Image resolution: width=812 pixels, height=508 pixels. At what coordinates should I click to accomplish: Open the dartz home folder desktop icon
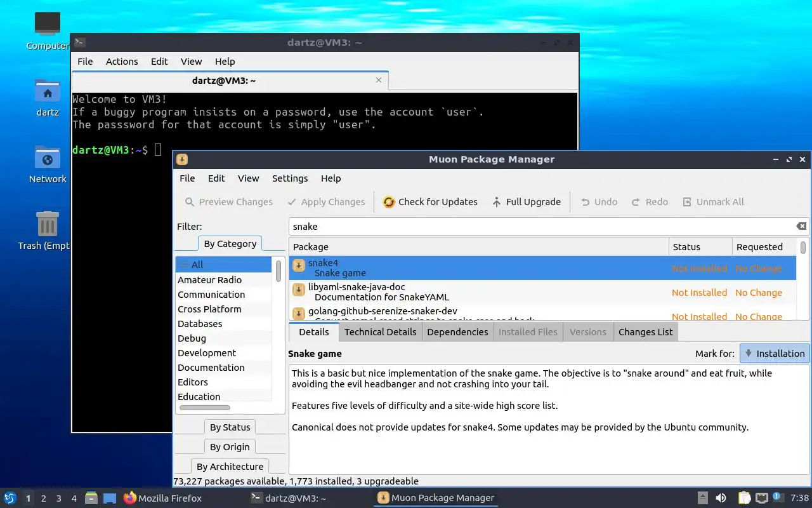[x=48, y=98]
